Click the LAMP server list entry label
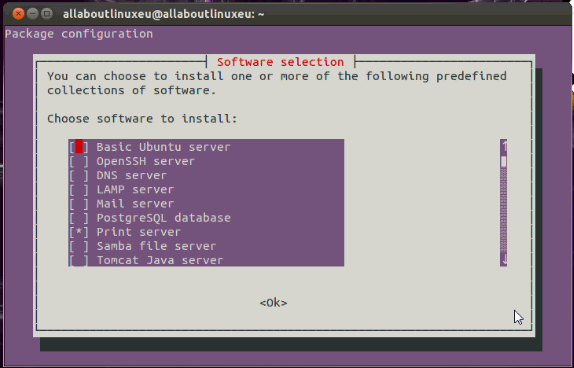This screenshot has width=574, height=368. [135, 190]
